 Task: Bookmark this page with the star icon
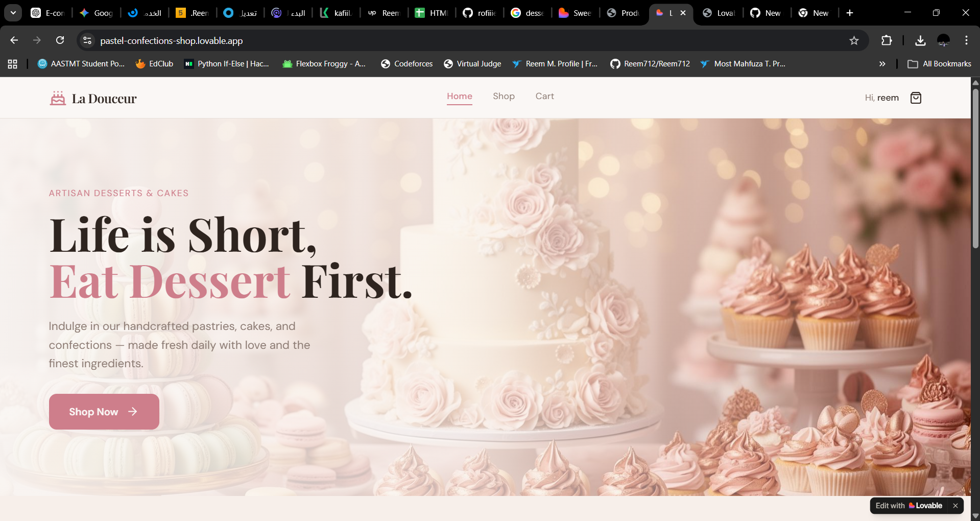point(854,40)
